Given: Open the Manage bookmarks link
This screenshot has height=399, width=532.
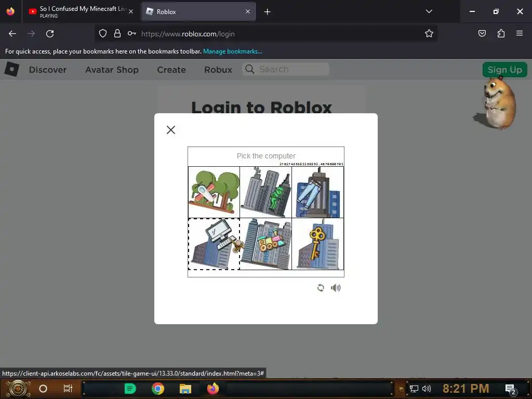Looking at the screenshot, I should pos(232,51).
